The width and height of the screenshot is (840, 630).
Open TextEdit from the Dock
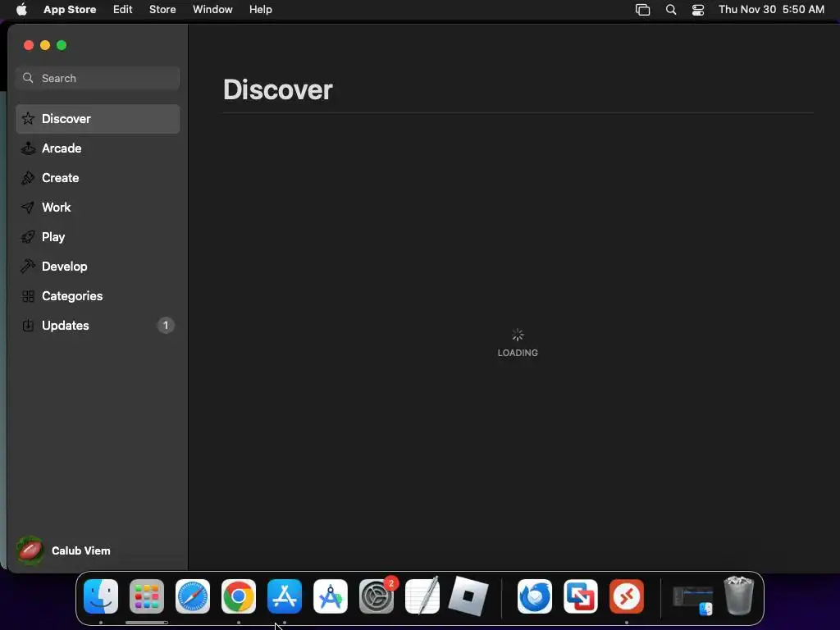(x=422, y=596)
